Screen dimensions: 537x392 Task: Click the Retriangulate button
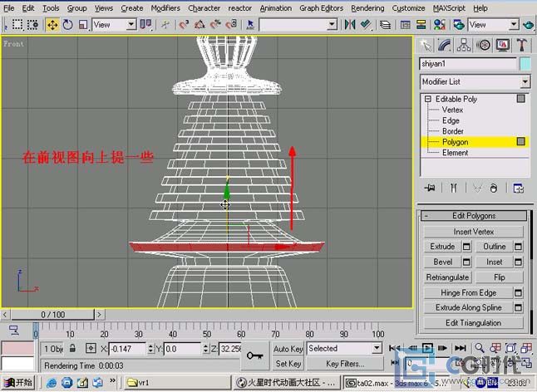[447, 277]
